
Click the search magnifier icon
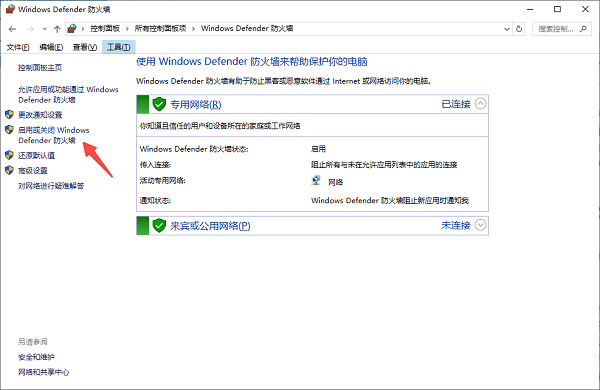[583, 29]
